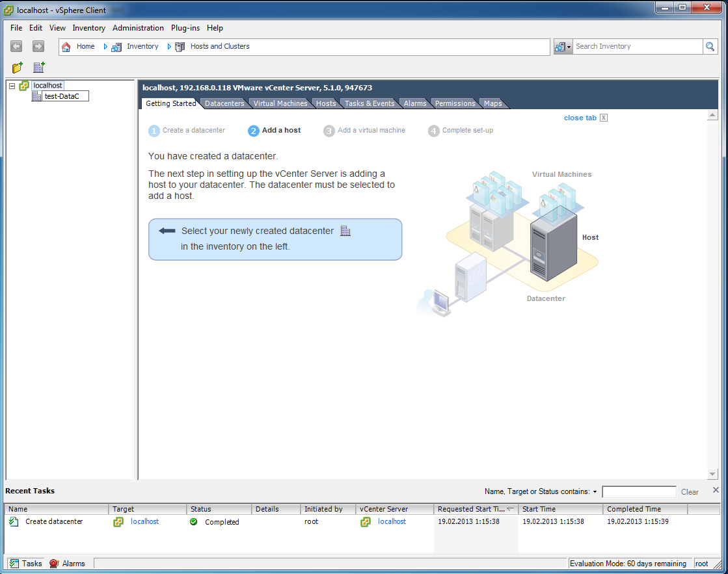Click the close tab link
728x574 pixels.
(580, 118)
